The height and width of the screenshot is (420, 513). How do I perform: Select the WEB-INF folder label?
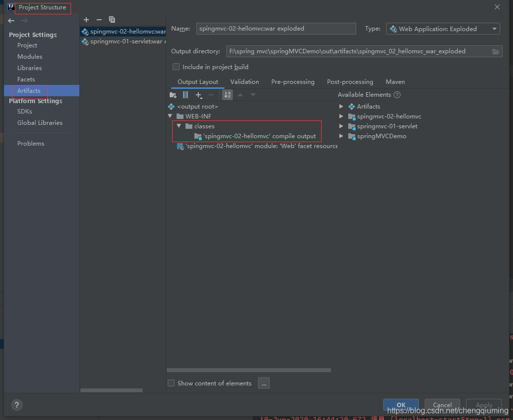point(198,116)
